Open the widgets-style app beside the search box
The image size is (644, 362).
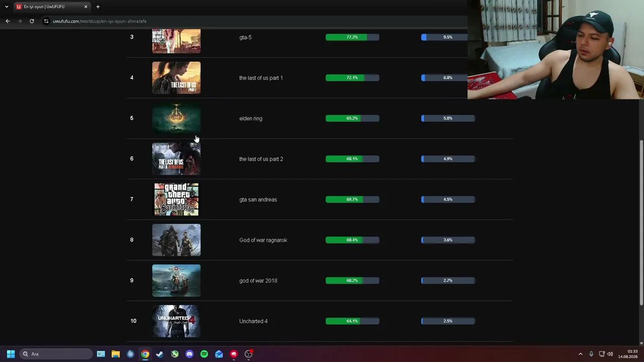click(101, 354)
